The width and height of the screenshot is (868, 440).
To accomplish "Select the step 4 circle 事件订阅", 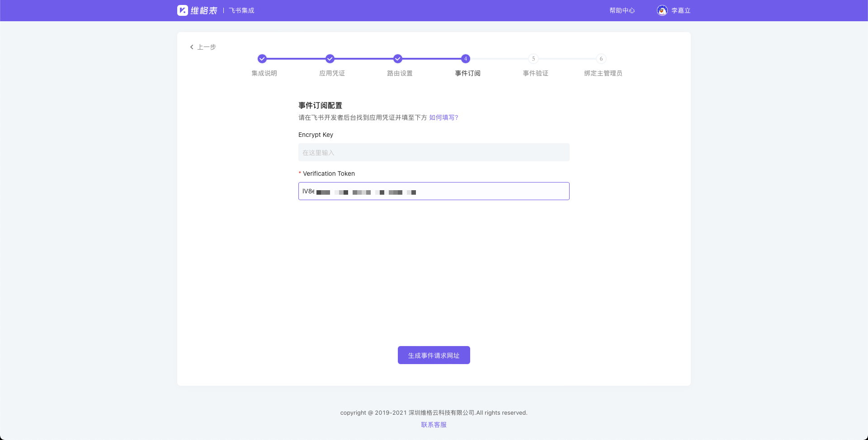I will coord(466,59).
